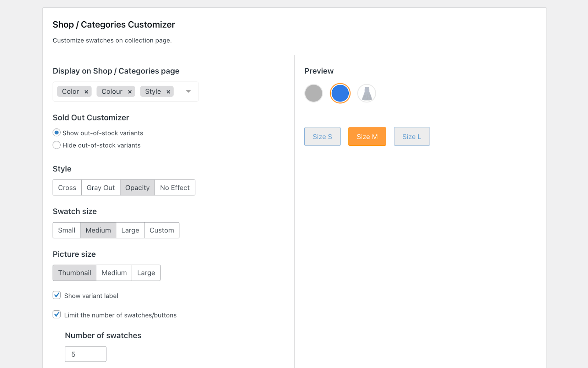Select No Effect style option
Screen dimensions: 588x368
tap(175, 188)
